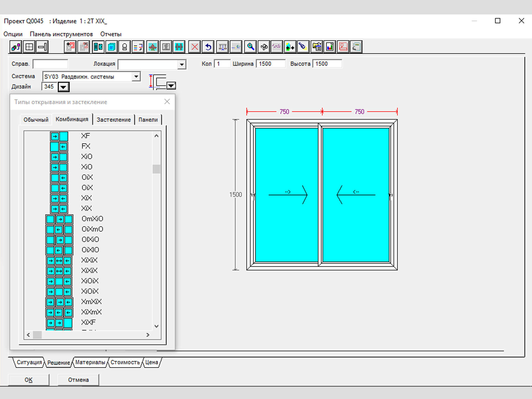Screen dimensions: 532x399
Task: Click the magnifier zoom toolbar icon
Action: (250, 47)
